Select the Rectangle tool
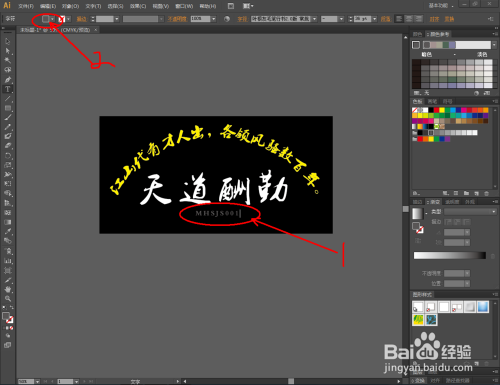This screenshot has height=385, width=500. coord(8,108)
